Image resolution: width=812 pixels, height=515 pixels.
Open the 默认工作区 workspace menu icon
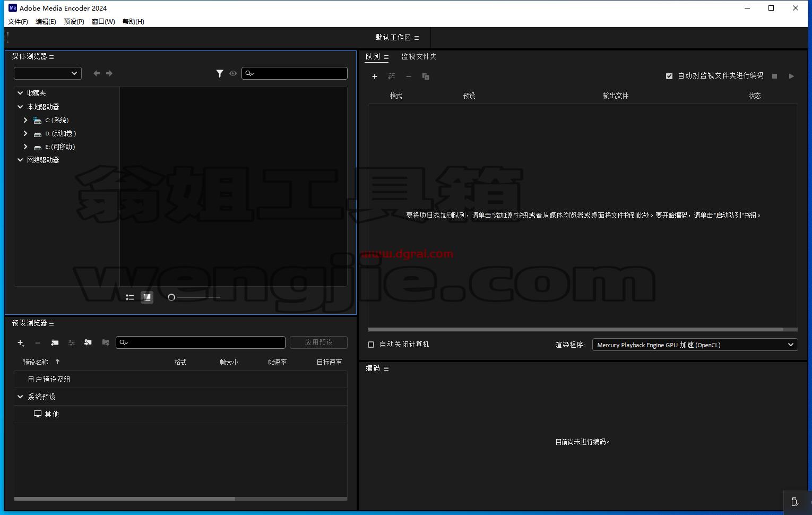[417, 38]
